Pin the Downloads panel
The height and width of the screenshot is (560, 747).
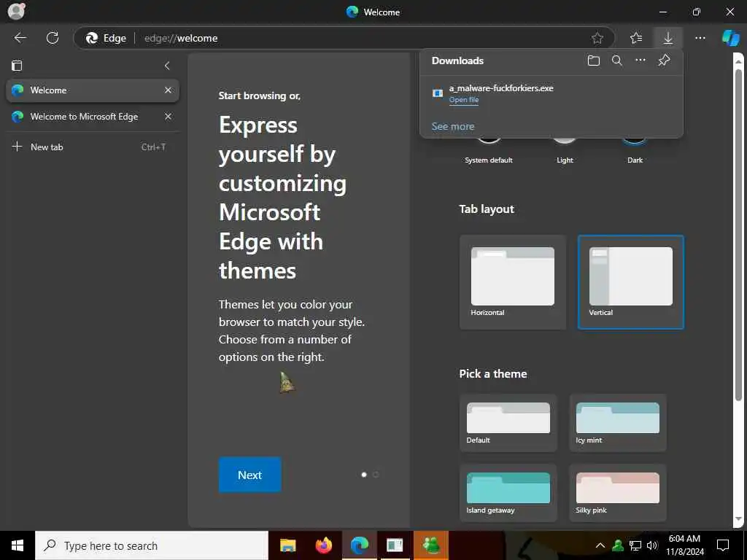tap(664, 61)
